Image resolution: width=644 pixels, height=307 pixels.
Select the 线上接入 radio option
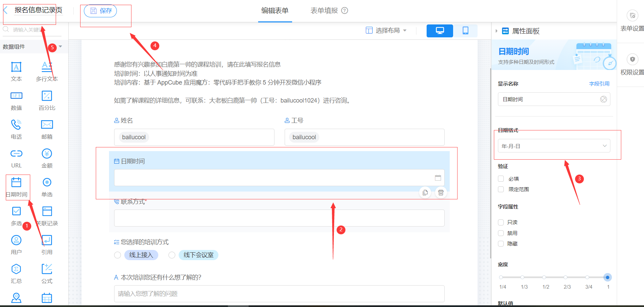click(x=118, y=255)
